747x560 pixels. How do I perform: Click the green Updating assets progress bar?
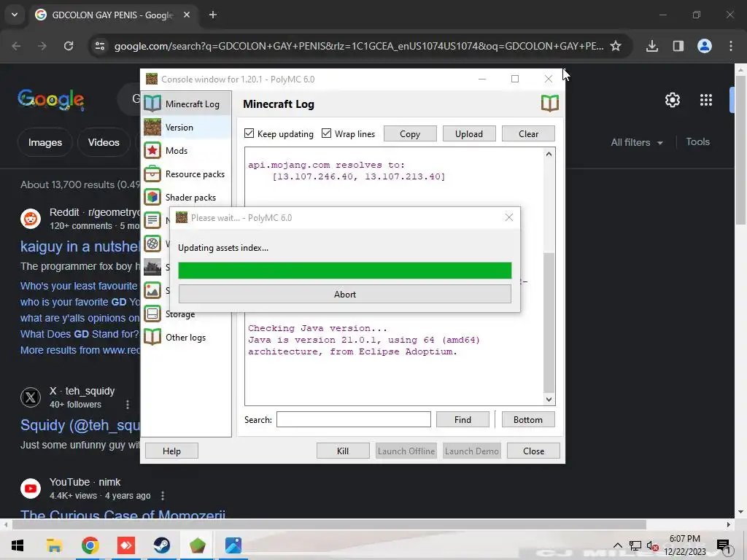(345, 270)
